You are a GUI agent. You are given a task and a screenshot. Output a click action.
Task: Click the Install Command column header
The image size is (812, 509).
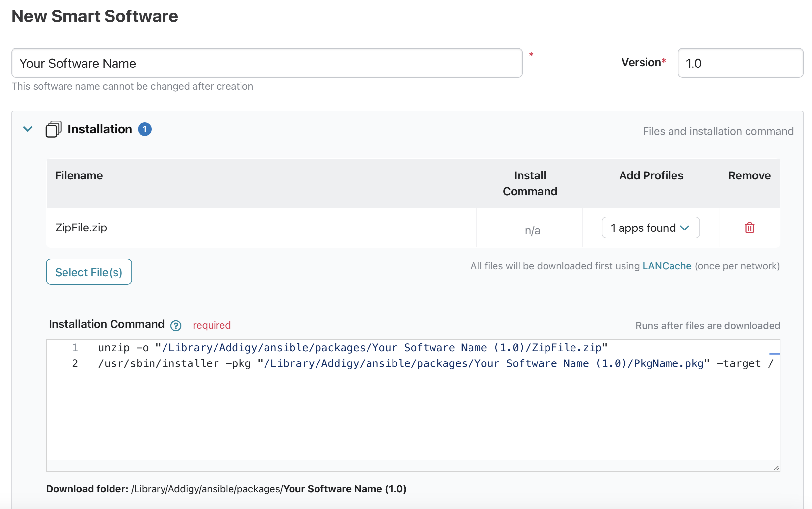click(530, 183)
